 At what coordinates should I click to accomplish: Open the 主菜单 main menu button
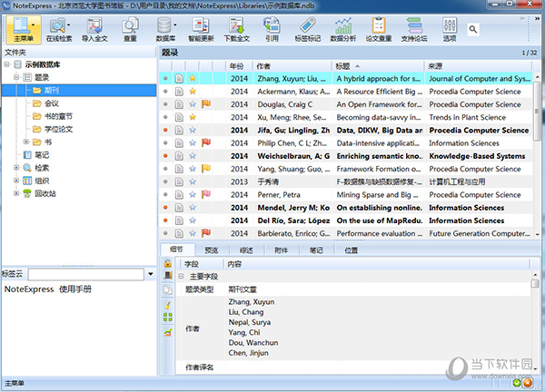point(24,30)
